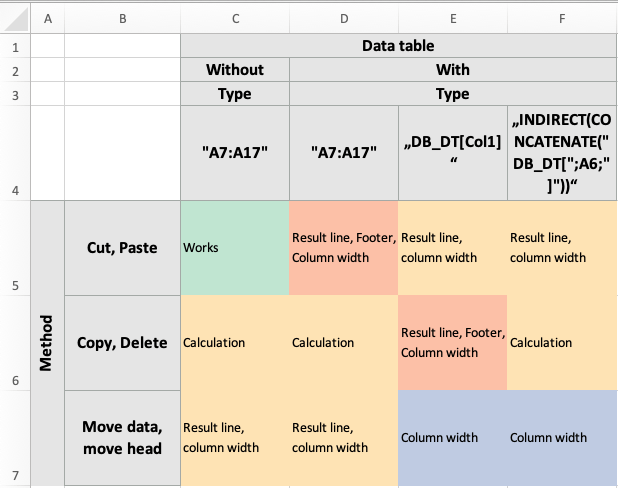Viewport: 618px width, 488px height.
Task: Select "Result line, column width" cell E5
Action: click(453, 248)
